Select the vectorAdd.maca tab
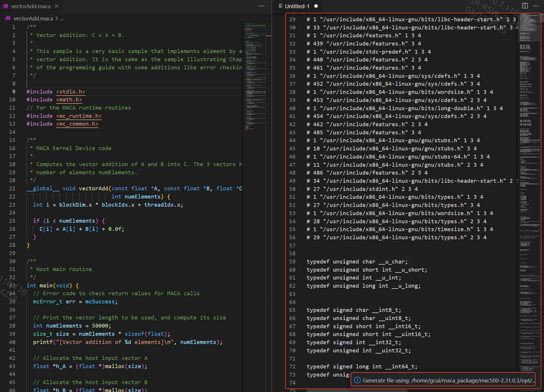The height and width of the screenshot is (392, 544). click(31, 6)
